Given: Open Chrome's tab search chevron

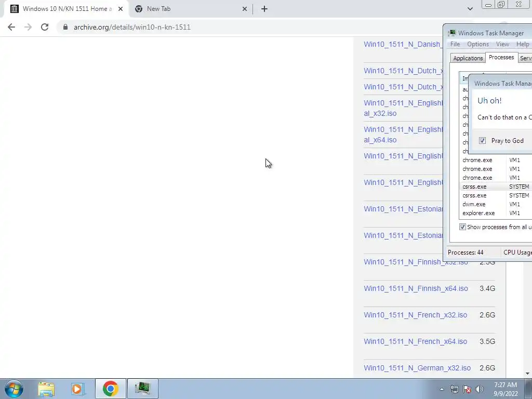Looking at the screenshot, I should coord(470,9).
